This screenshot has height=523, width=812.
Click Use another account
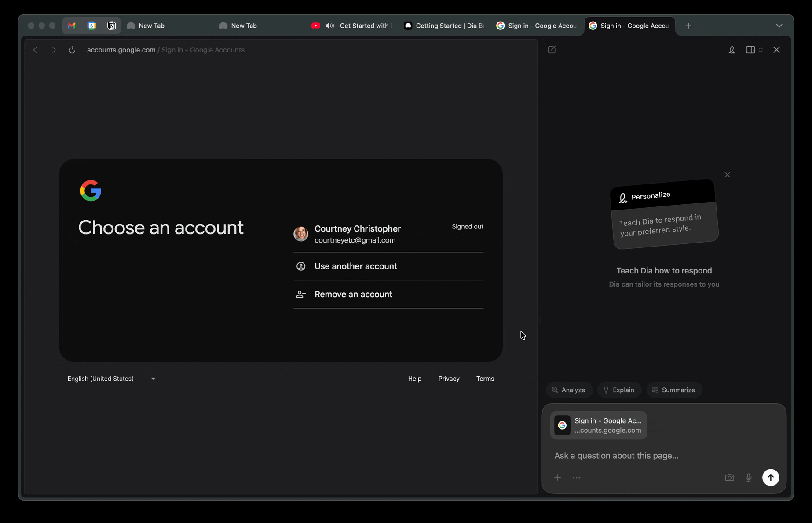[x=388, y=266]
